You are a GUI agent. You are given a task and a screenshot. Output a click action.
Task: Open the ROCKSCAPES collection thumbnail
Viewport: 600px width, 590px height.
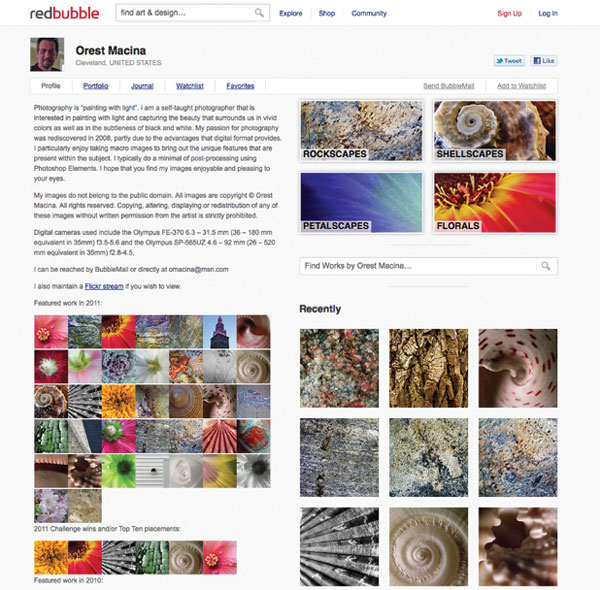361,131
